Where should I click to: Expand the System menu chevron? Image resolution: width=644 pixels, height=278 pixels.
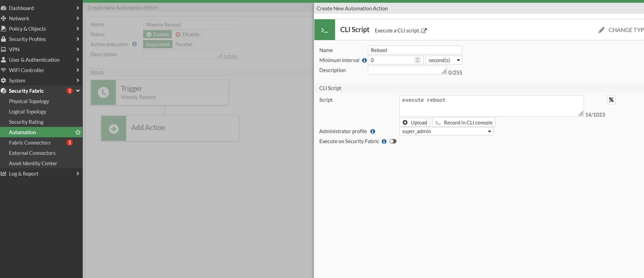77,81
